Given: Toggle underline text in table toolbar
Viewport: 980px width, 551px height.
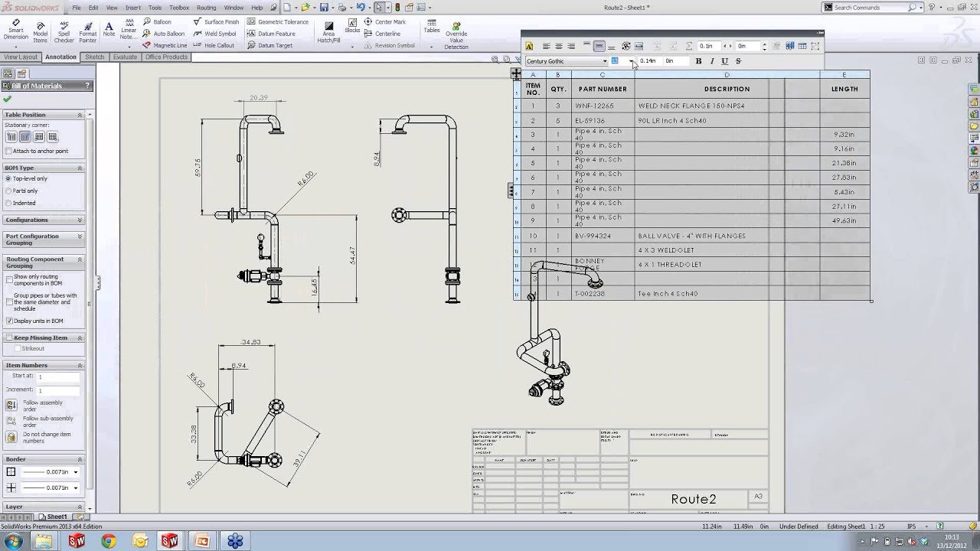Looking at the screenshot, I should click(x=725, y=61).
